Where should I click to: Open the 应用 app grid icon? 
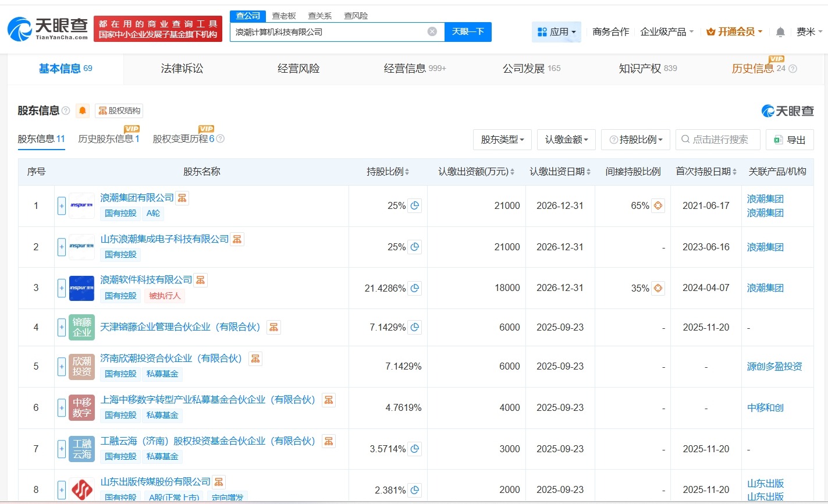tap(542, 31)
